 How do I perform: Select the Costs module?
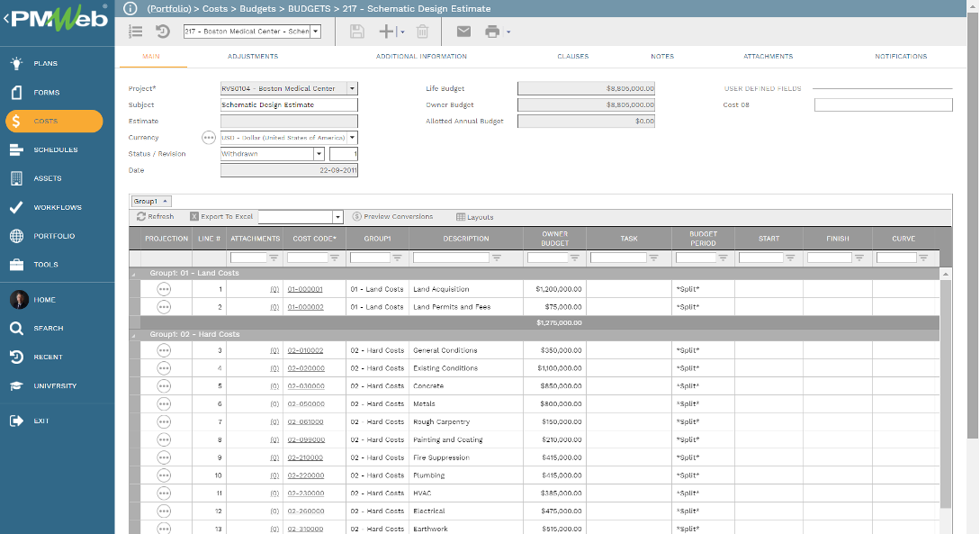pyautogui.click(x=54, y=122)
